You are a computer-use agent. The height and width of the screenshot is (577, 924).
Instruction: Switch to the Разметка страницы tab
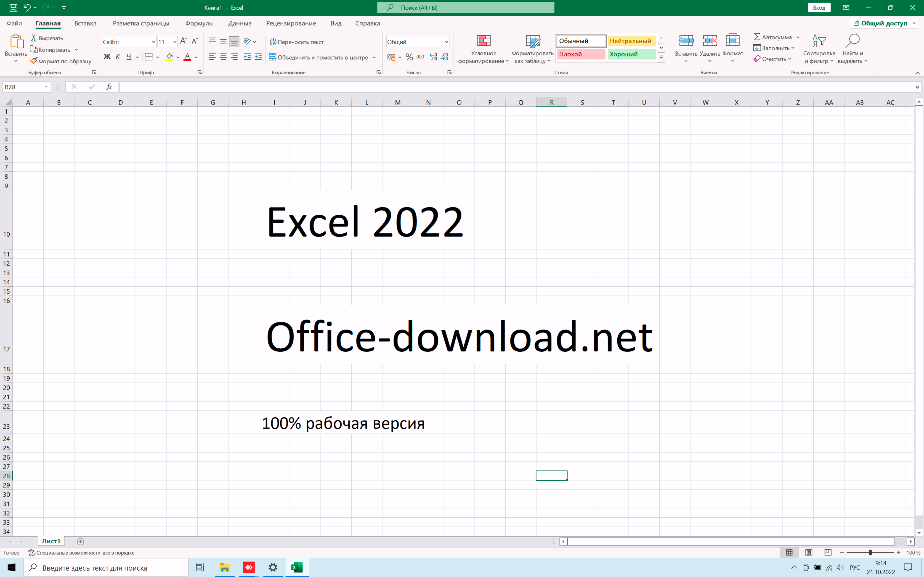tap(141, 23)
